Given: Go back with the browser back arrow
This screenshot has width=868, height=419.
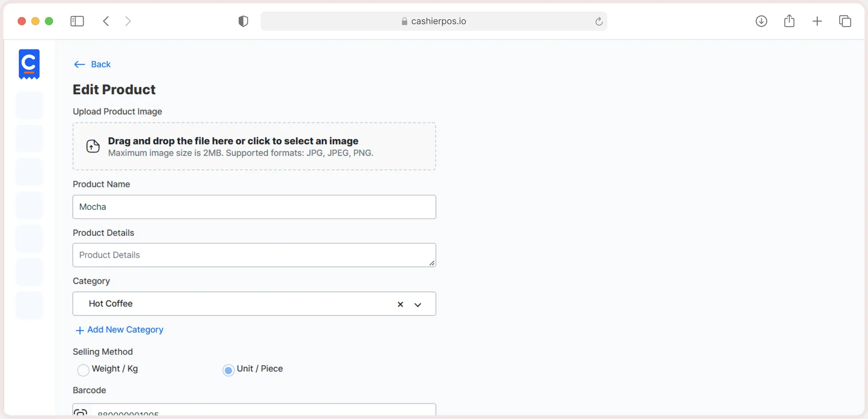Looking at the screenshot, I should pos(106,21).
